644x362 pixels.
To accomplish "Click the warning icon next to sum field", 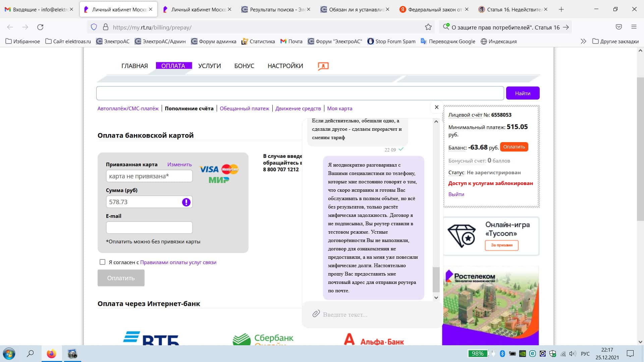I will [186, 202].
